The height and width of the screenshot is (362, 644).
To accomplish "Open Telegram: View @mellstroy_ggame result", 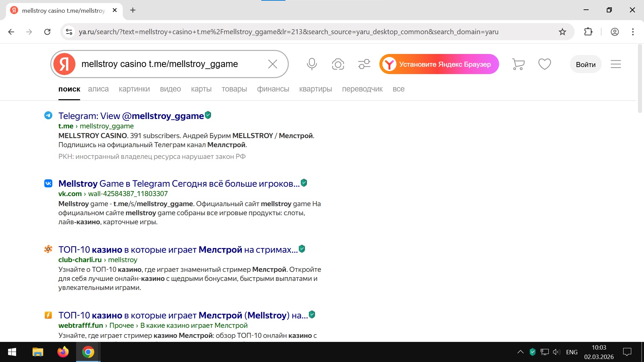I will 131,116.
